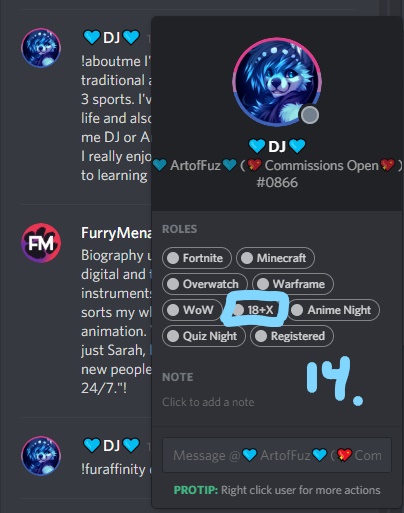The image size is (404, 513).
Task: Click DJ's avatar beside the !aboutme message
Action: pyautogui.click(x=41, y=48)
